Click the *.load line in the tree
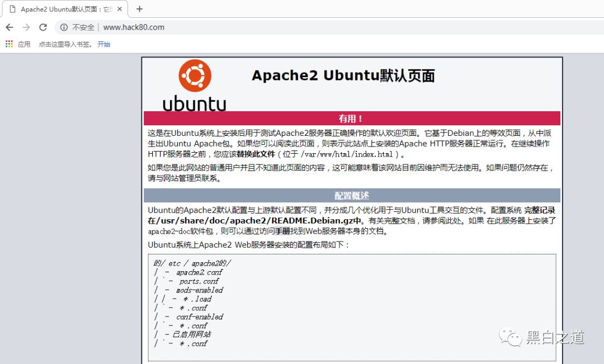 (x=197, y=299)
